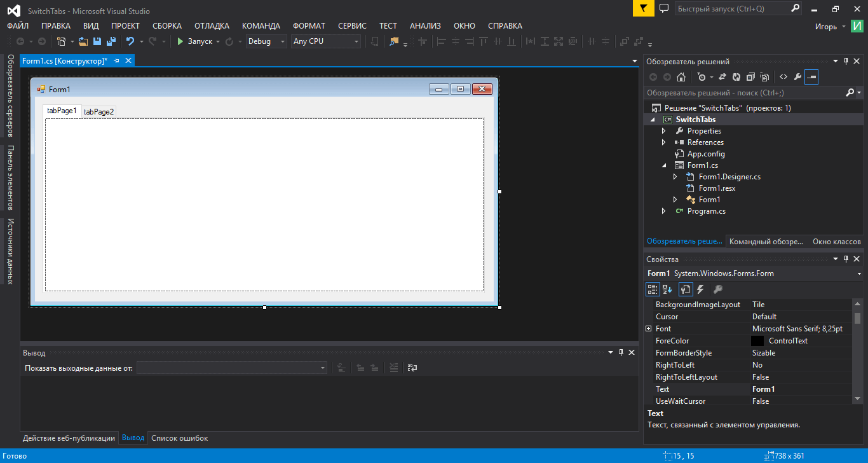Show Properties page in Properties panel
868x463 pixels.
pos(685,289)
